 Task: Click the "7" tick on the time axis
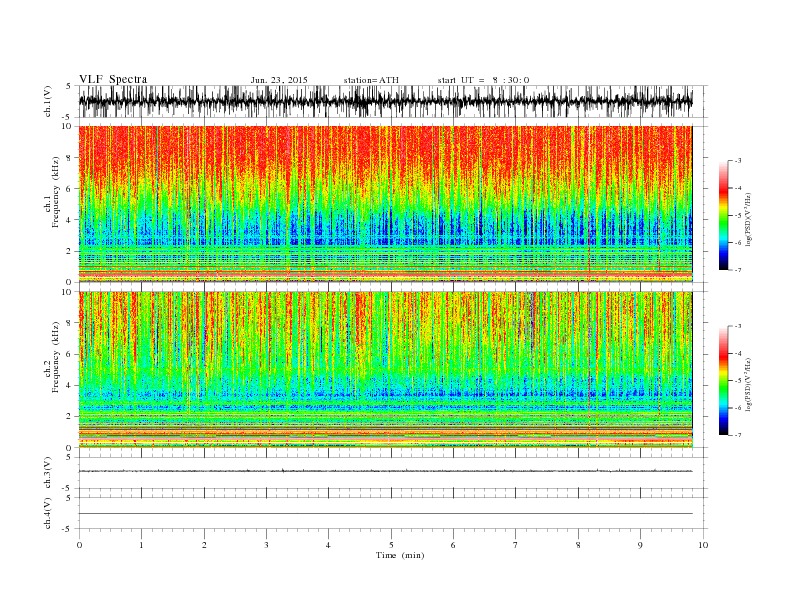click(516, 545)
